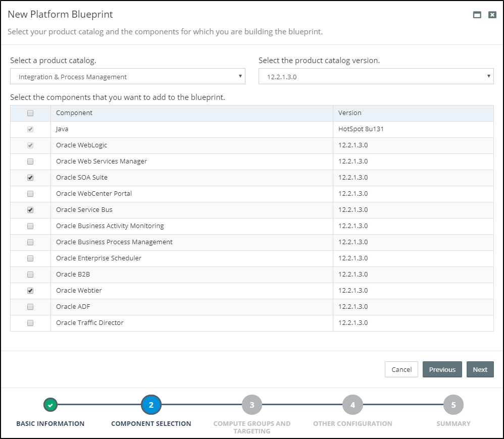Enable the Oracle B2B component
Image resolution: width=504 pixels, height=439 pixels.
coord(30,274)
